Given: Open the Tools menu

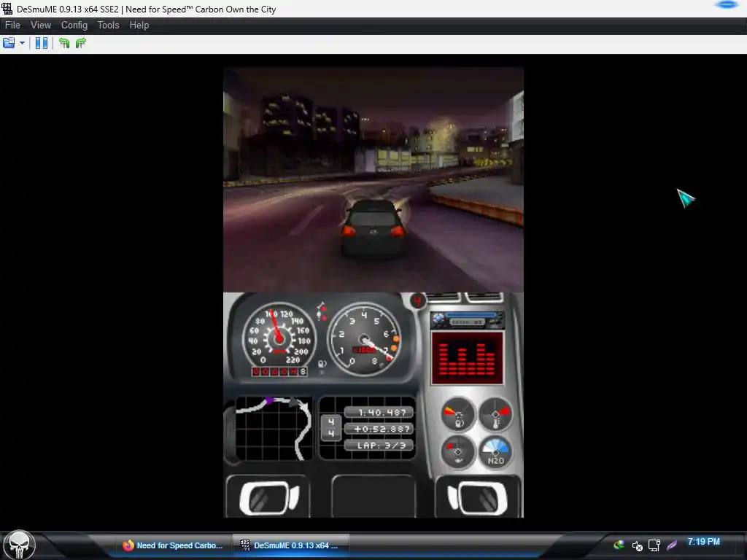Looking at the screenshot, I should tap(108, 26).
